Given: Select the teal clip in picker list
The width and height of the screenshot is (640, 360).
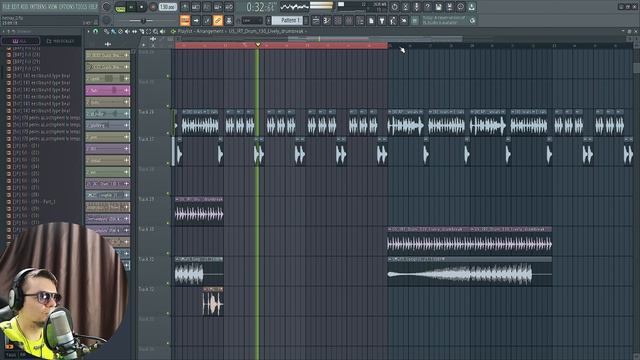Looking at the screenshot, I should (108, 114).
